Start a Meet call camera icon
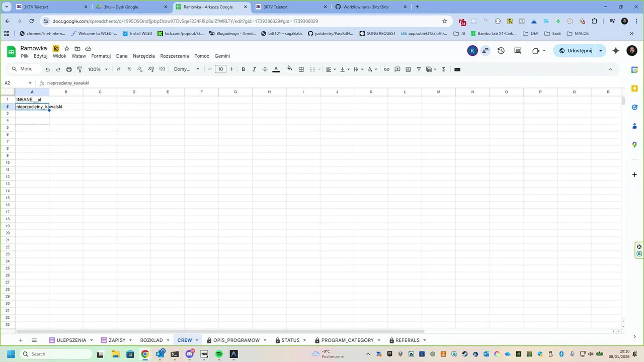 pos(536,51)
